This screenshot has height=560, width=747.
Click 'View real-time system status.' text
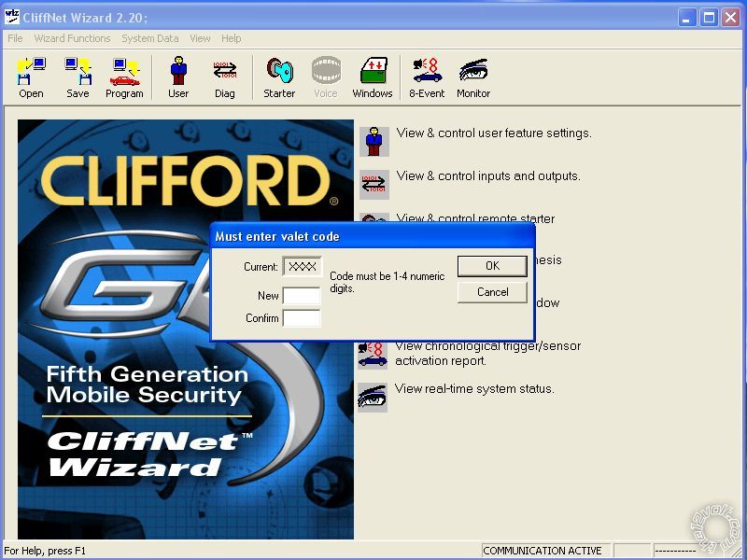pos(474,388)
